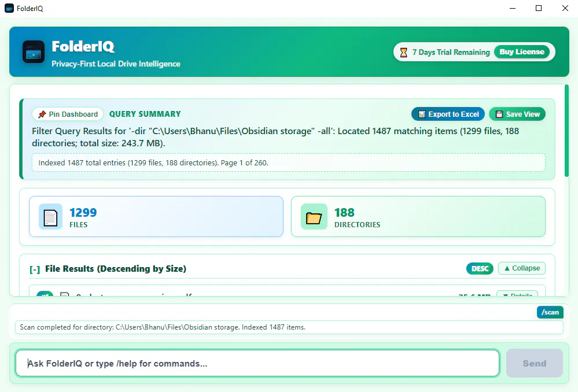This screenshot has width=578, height=392.
Task: Click the results panel vertical scrollbar
Action: tap(566, 131)
